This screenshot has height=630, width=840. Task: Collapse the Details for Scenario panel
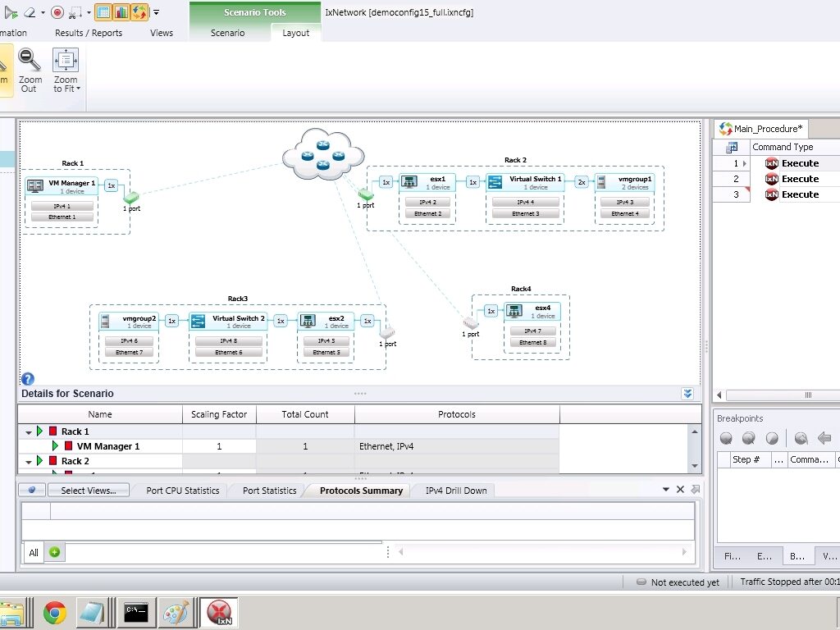[687, 394]
